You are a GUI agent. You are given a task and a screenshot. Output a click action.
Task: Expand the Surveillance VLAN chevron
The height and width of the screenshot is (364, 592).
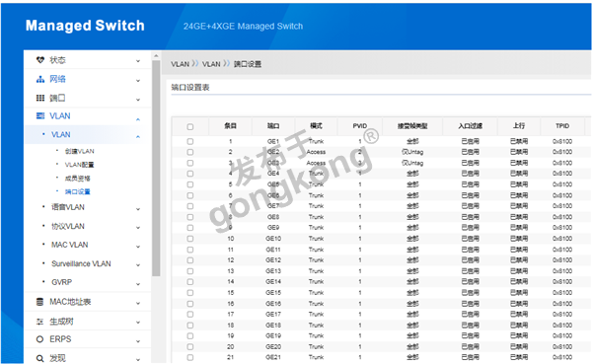point(138,265)
